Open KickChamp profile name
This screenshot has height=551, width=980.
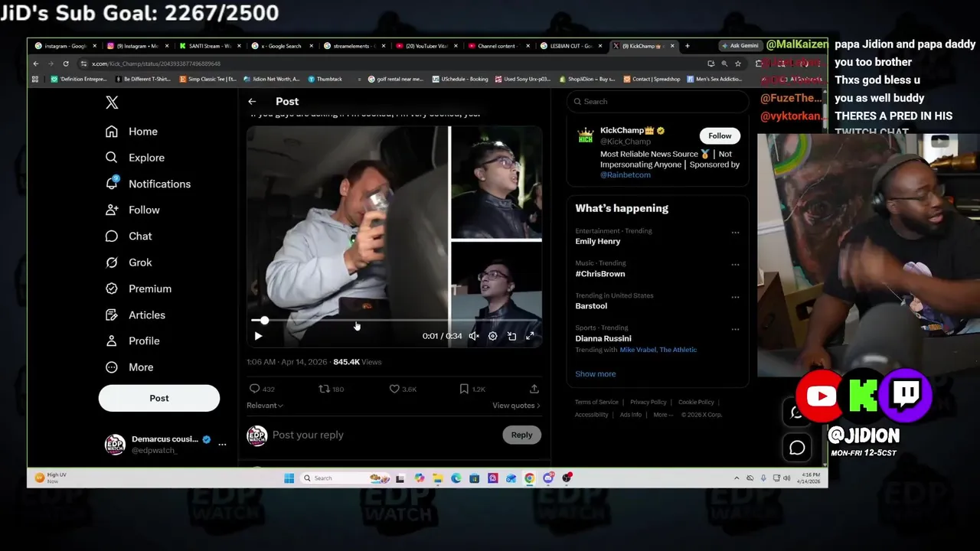[627, 131]
